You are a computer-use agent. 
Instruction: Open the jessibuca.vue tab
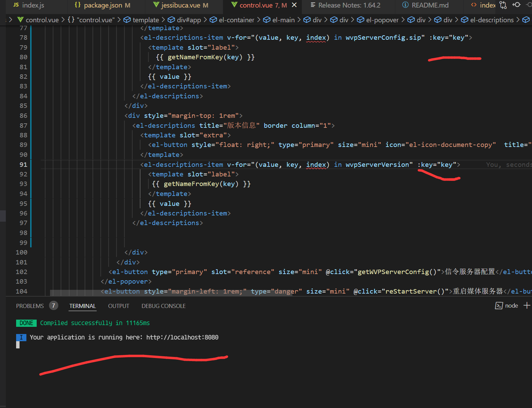click(181, 5)
